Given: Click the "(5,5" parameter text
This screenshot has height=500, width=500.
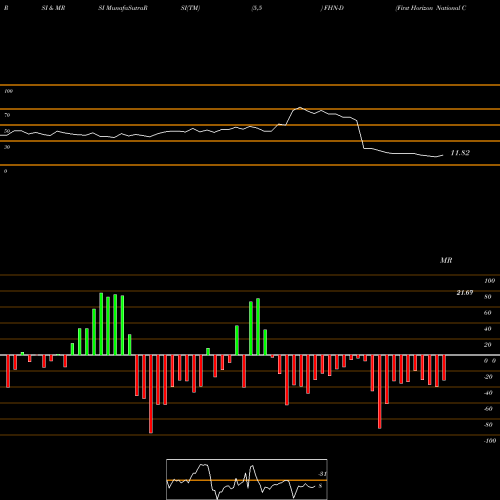Looking at the screenshot, I should click(257, 8).
